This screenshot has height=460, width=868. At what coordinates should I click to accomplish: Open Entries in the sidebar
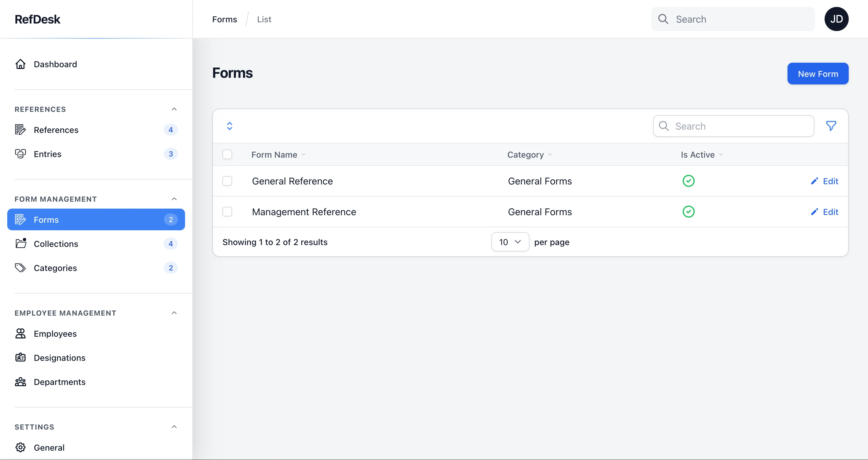click(x=96, y=154)
